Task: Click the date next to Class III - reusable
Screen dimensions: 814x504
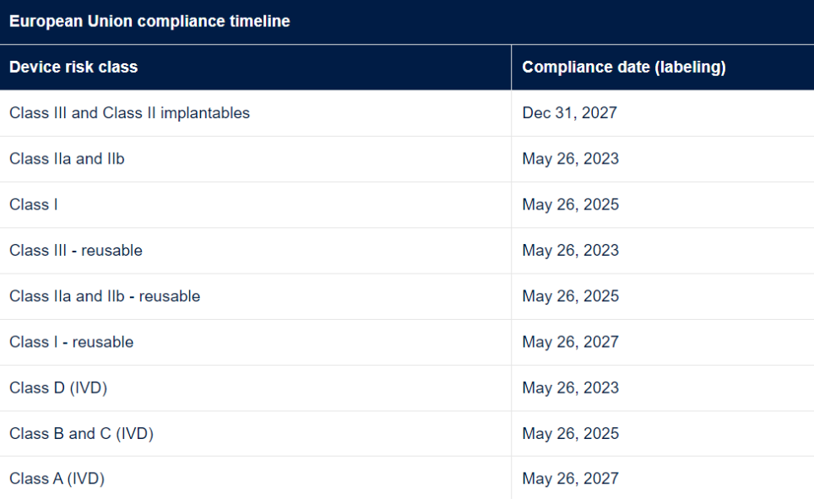Action: point(570,251)
